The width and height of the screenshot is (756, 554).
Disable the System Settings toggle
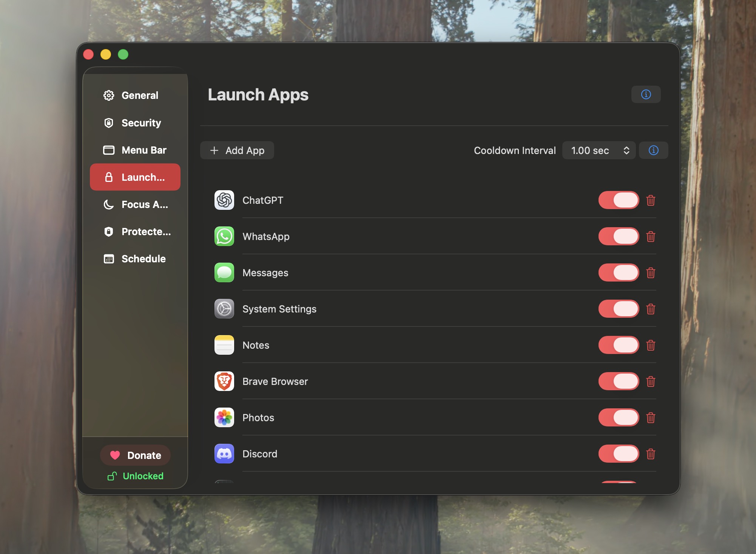[619, 309]
